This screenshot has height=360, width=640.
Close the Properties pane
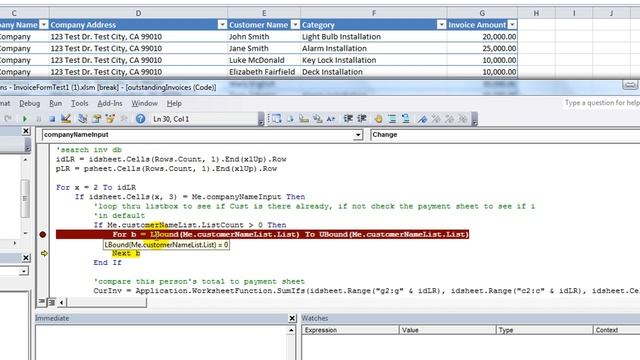(x=26, y=258)
